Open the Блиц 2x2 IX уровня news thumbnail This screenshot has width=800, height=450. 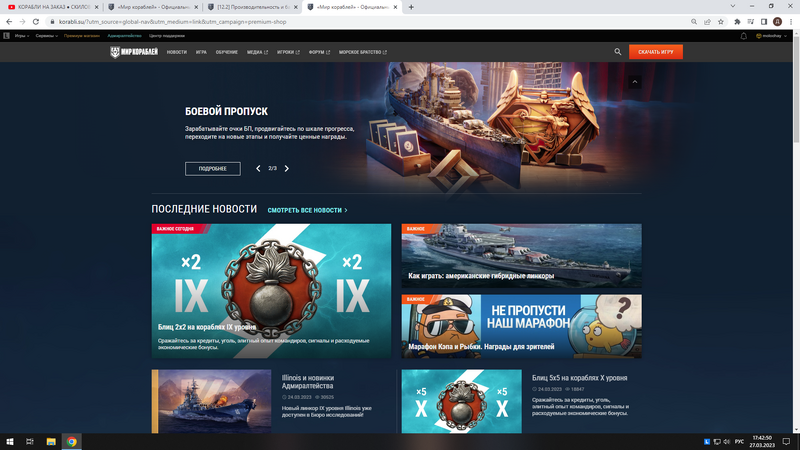click(x=271, y=290)
